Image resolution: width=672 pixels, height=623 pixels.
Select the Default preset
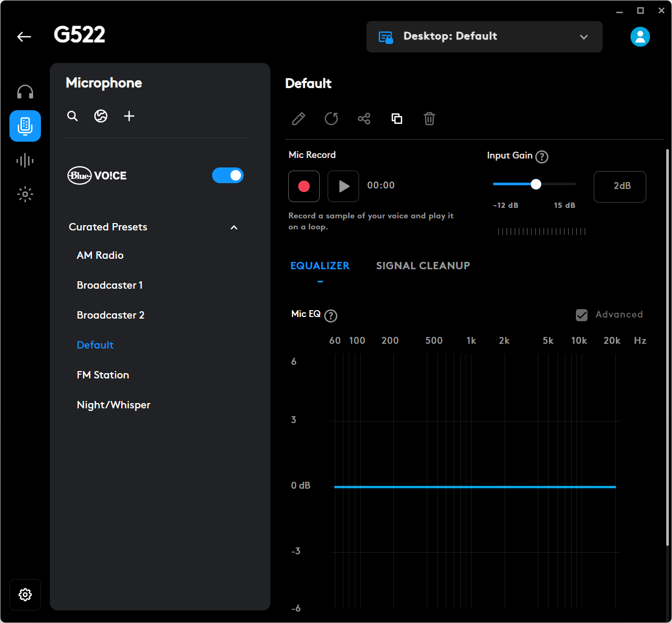pos(95,345)
